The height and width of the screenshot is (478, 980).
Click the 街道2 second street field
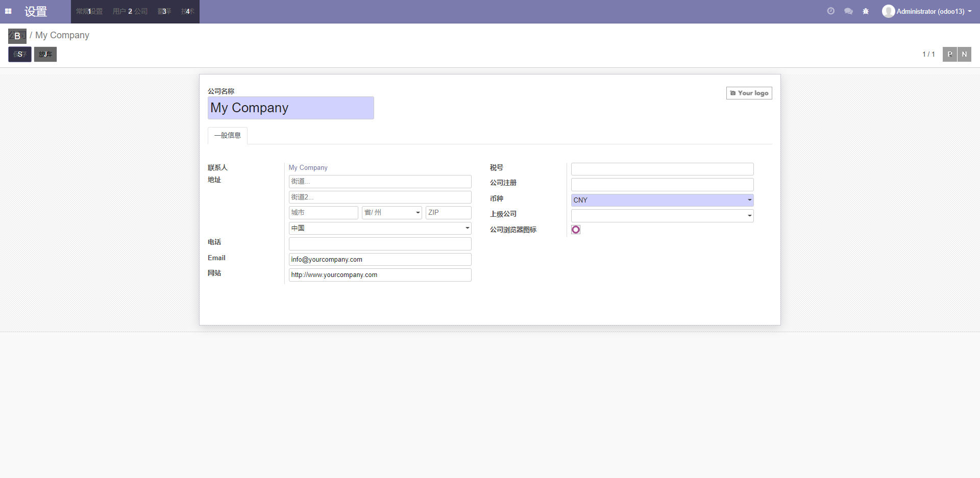pyautogui.click(x=380, y=197)
